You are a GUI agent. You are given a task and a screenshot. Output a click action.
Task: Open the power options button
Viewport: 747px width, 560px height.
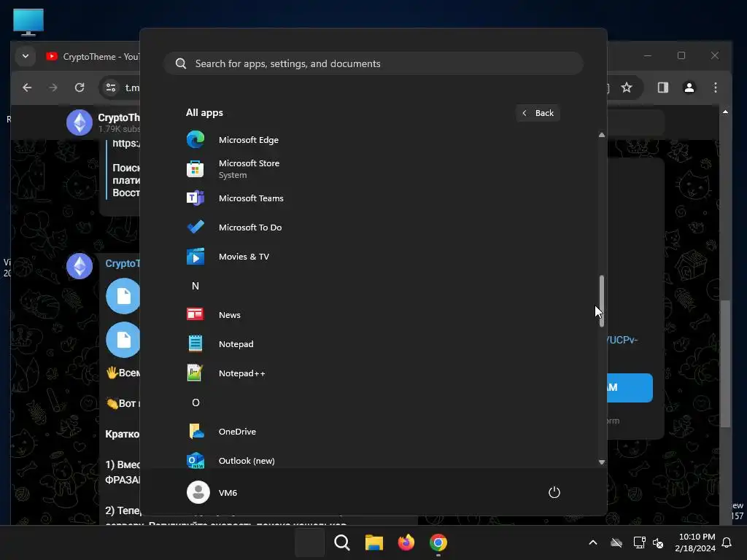tap(554, 492)
